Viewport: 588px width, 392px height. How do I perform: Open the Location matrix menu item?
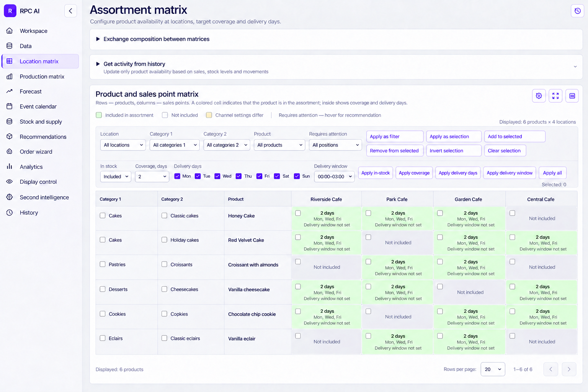point(40,61)
